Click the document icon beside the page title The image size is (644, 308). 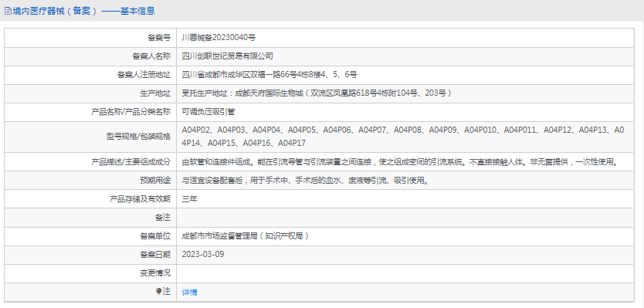pyautogui.click(x=8, y=11)
